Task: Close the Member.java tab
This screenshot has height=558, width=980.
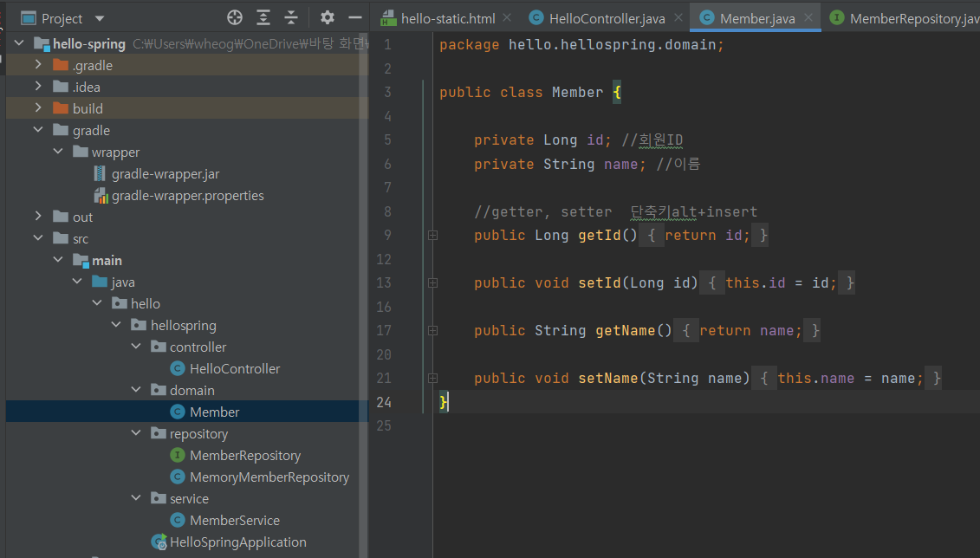Action: coord(808,17)
